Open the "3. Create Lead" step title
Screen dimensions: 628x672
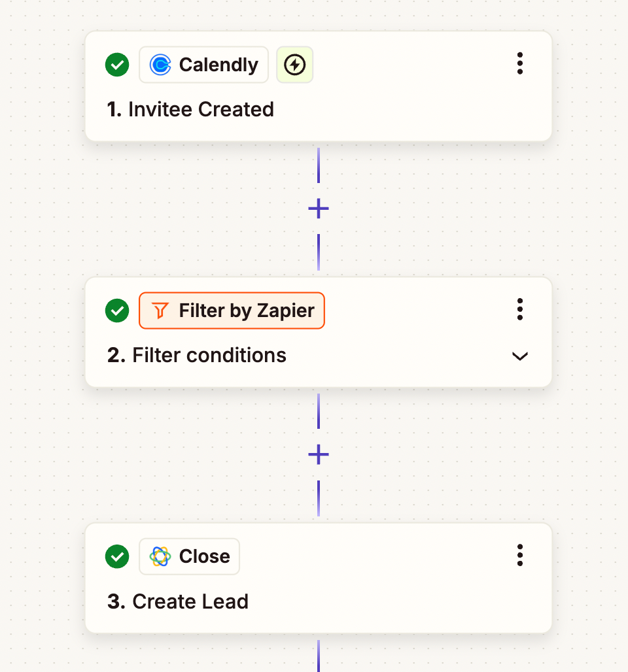pyautogui.click(x=178, y=601)
